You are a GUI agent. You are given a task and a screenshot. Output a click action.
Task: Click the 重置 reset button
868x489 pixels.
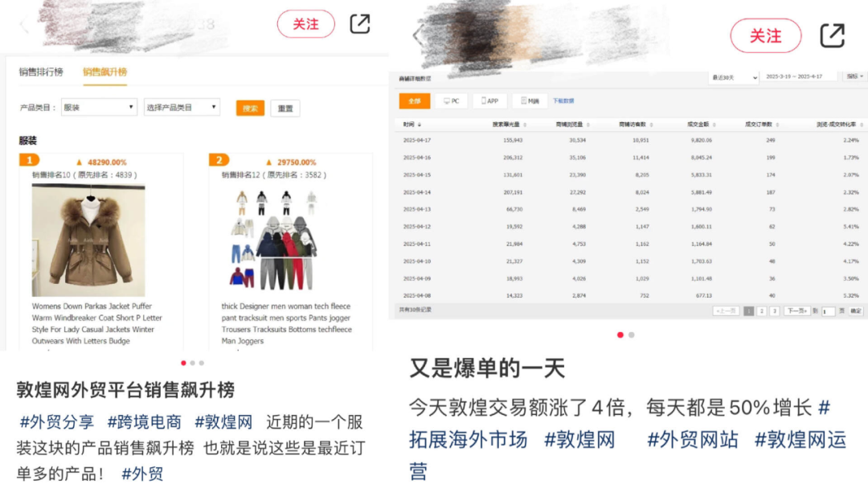pos(285,109)
